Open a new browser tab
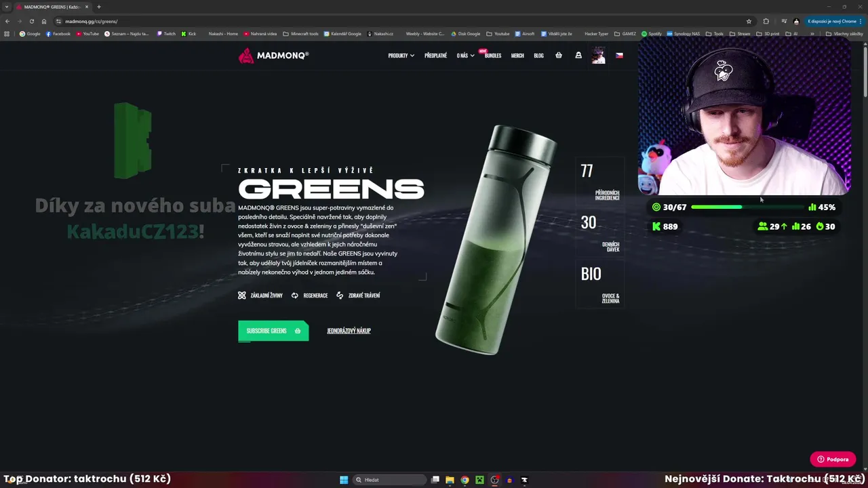 point(99,7)
